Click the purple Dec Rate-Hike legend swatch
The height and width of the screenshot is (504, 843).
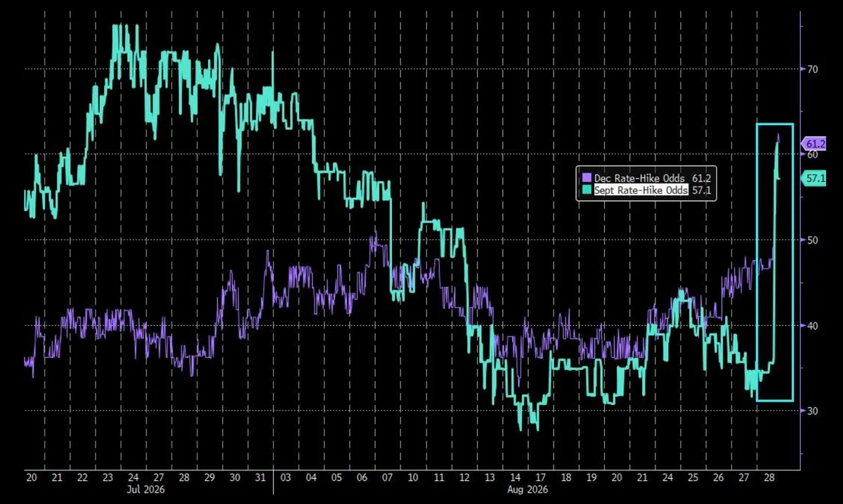[587, 179]
